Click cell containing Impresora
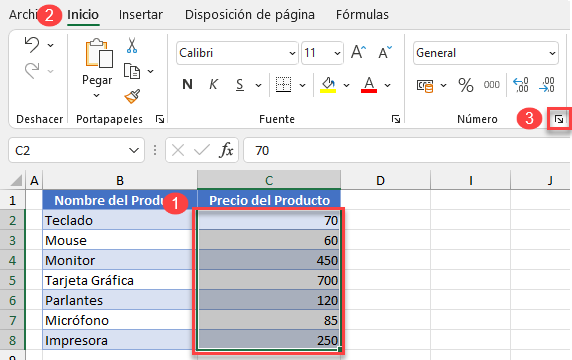 pyautogui.click(x=120, y=340)
